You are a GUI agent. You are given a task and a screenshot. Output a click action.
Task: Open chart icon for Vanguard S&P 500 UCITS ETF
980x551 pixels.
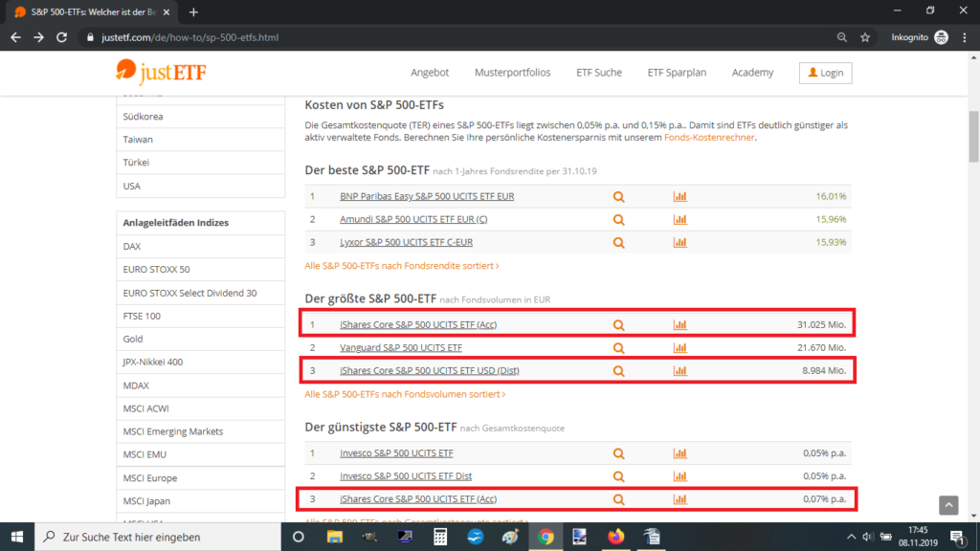(x=680, y=348)
